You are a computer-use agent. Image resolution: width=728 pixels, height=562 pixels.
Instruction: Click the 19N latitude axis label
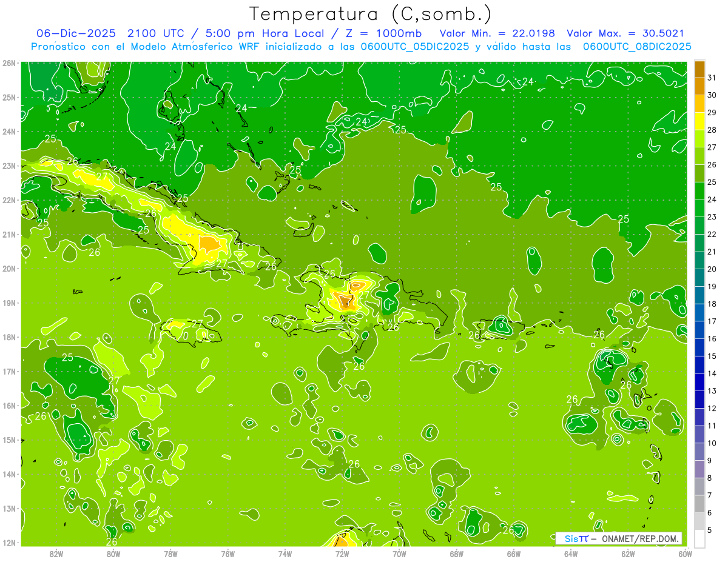pos(8,303)
